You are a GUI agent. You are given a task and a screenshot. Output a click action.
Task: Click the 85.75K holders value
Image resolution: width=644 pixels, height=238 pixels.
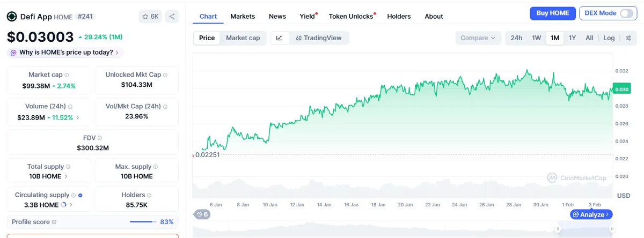pyautogui.click(x=136, y=205)
